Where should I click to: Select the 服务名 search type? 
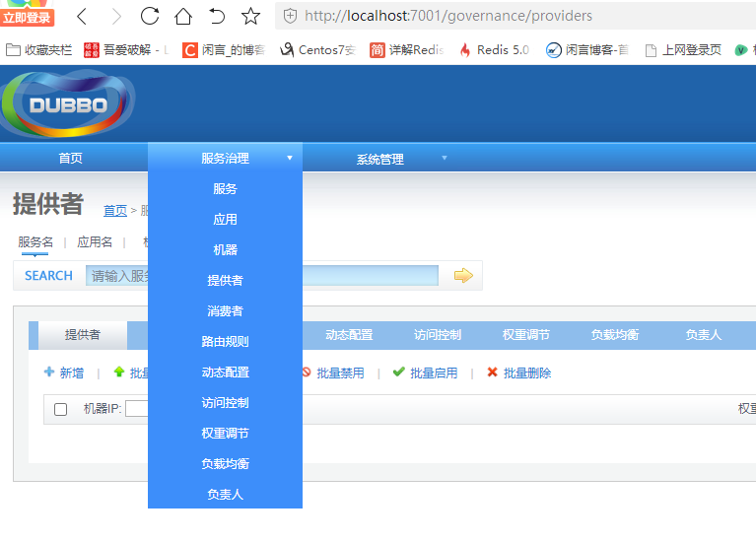click(35, 241)
